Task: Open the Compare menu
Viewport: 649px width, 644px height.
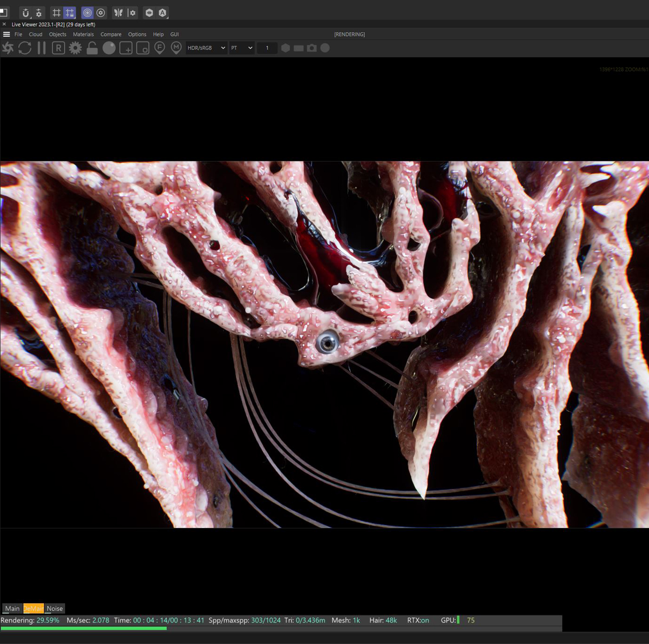Action: (x=111, y=34)
